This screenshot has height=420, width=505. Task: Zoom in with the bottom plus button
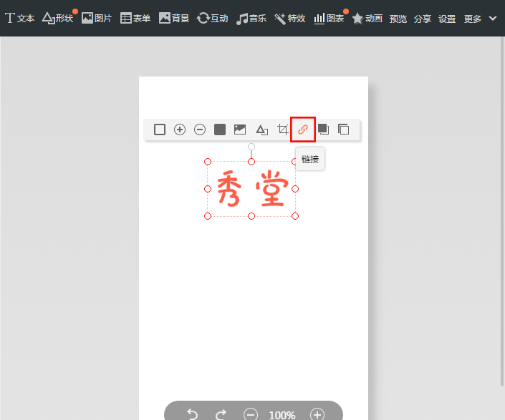[x=317, y=414]
